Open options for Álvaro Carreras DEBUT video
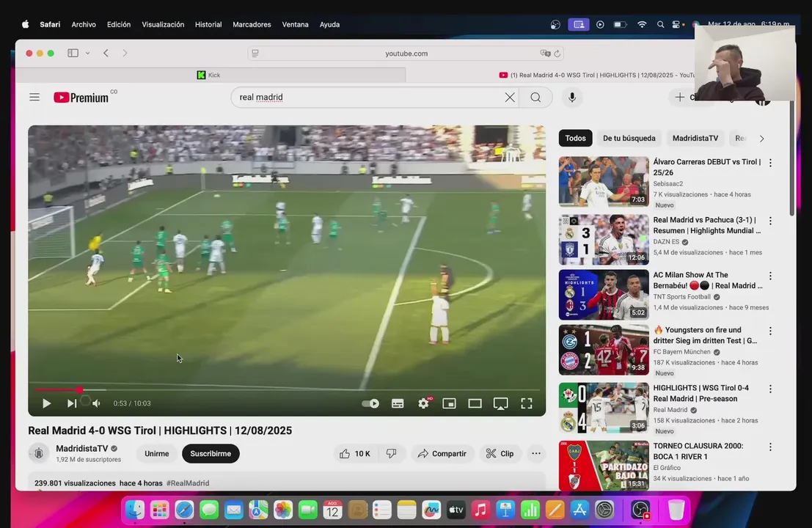Viewport: 812px width, 528px height. 771,163
